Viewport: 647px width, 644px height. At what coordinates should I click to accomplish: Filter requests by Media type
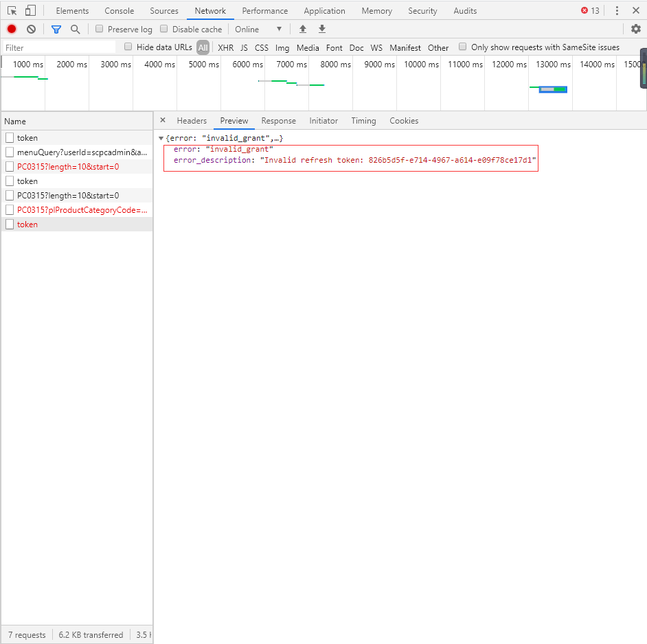tap(308, 47)
